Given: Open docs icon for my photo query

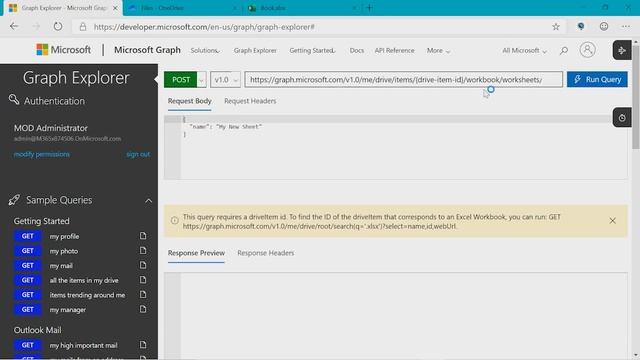Looking at the screenshot, I should [x=143, y=251].
